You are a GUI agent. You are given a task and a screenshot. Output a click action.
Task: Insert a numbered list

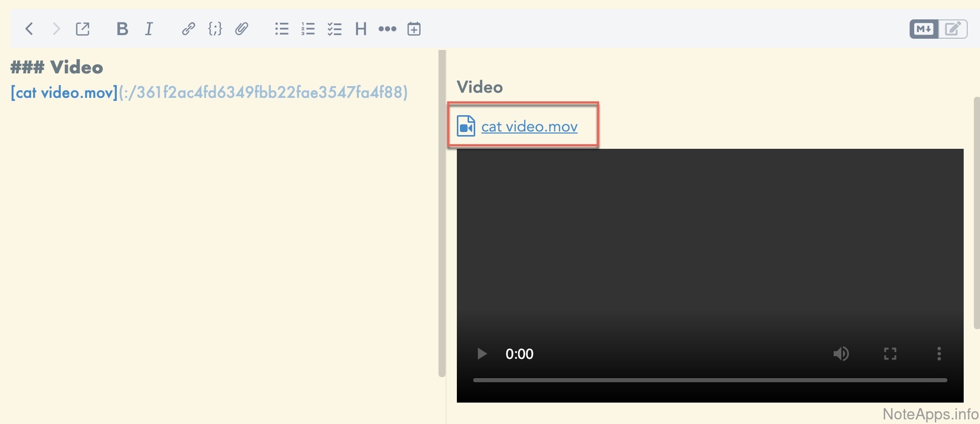pos(308,29)
